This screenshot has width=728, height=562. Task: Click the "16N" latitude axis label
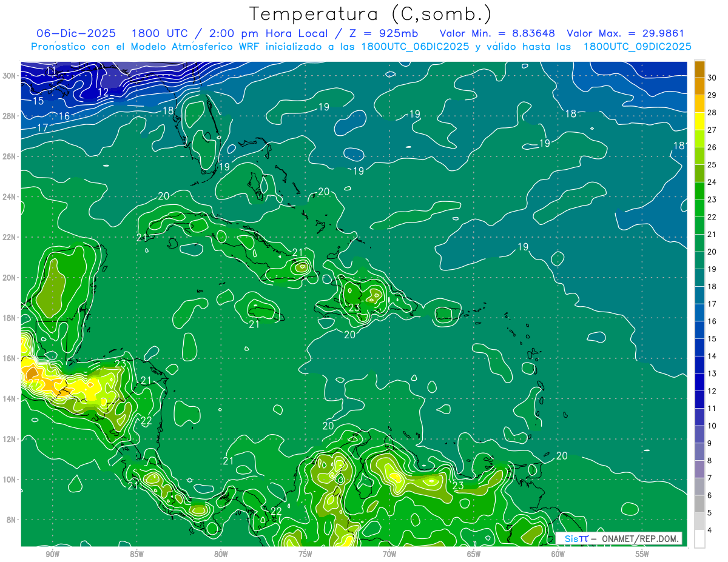pos(9,358)
